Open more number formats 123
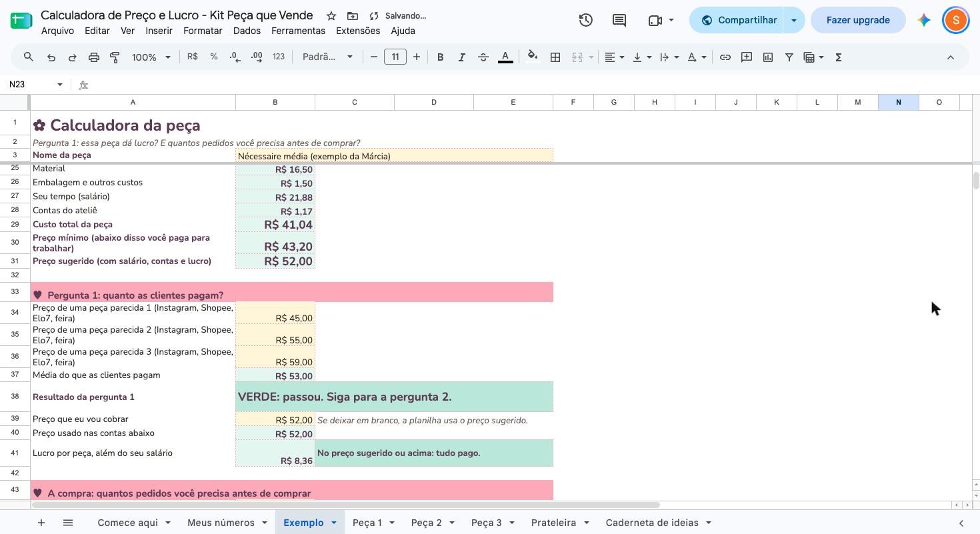This screenshot has width=980, height=534. click(x=279, y=57)
